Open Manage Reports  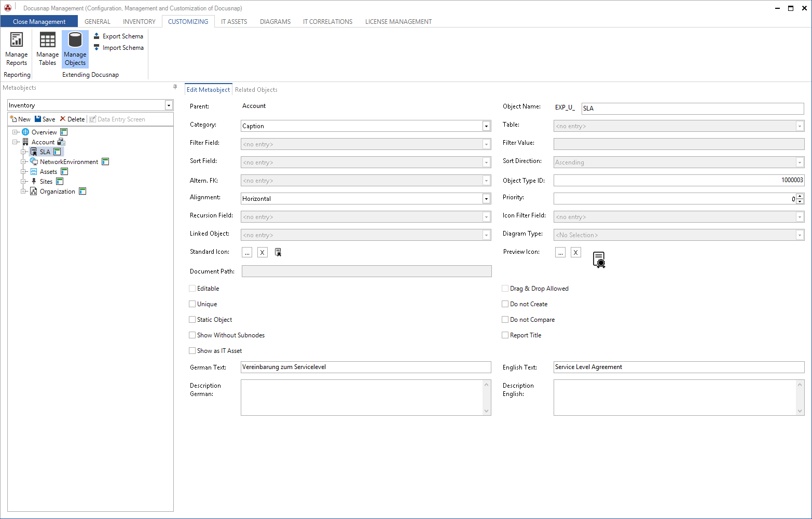(x=17, y=49)
